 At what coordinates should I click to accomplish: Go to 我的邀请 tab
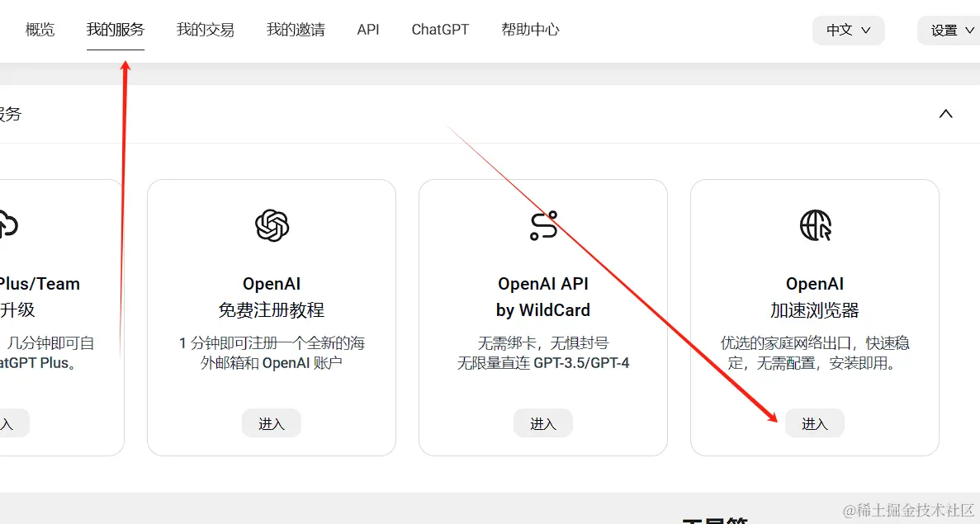[296, 30]
